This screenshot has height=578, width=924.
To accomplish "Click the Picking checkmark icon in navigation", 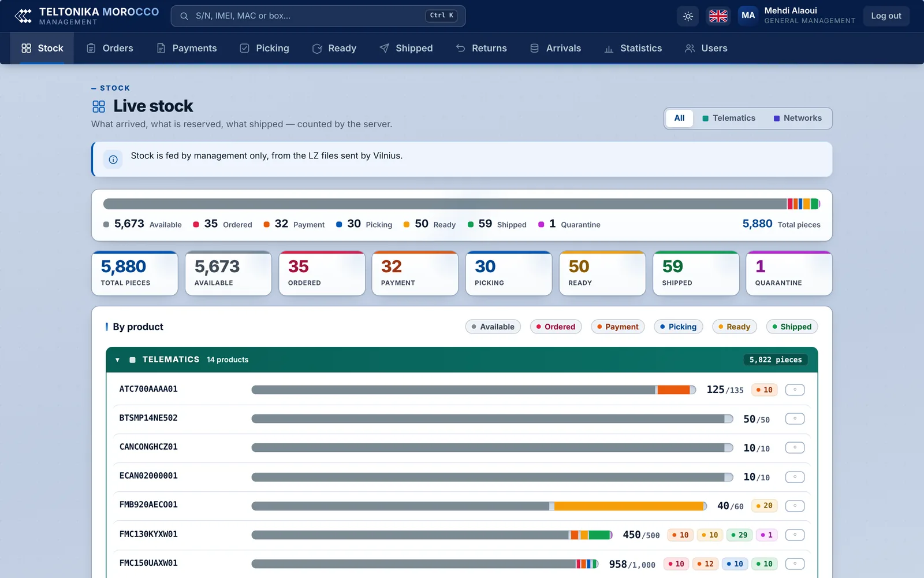I will (245, 49).
